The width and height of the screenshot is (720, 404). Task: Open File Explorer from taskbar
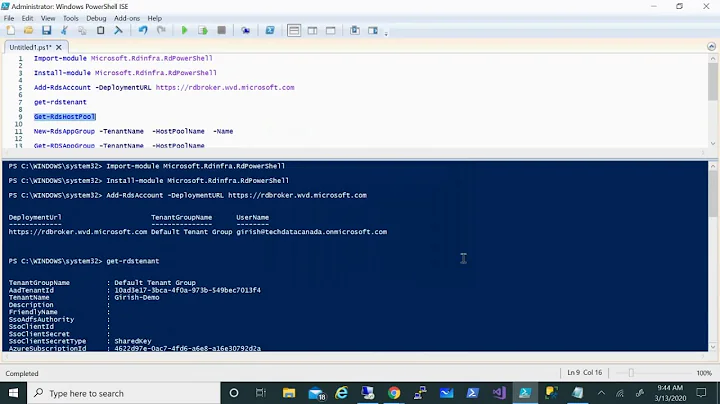(289, 393)
